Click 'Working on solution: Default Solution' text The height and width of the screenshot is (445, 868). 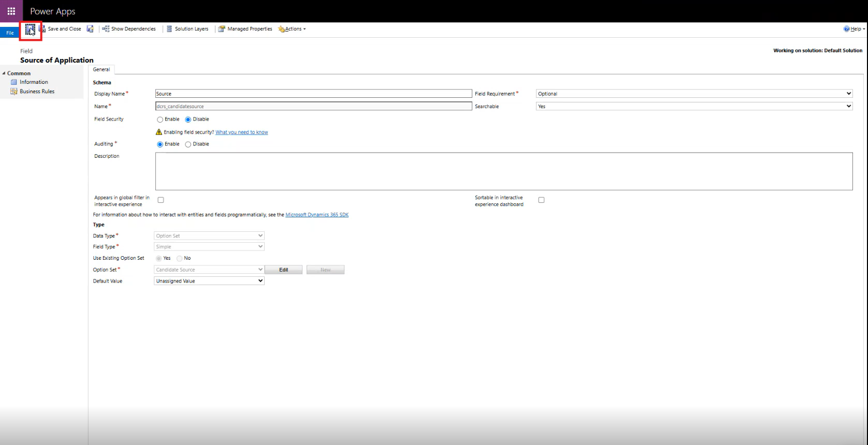point(818,51)
